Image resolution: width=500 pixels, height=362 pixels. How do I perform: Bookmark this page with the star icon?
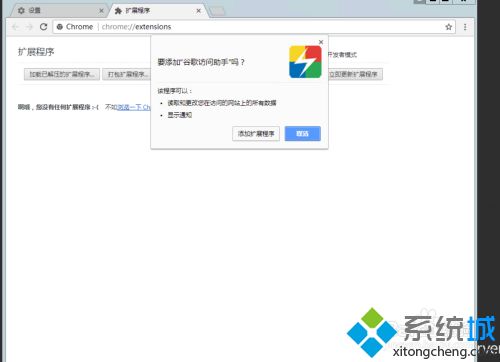[x=449, y=27]
